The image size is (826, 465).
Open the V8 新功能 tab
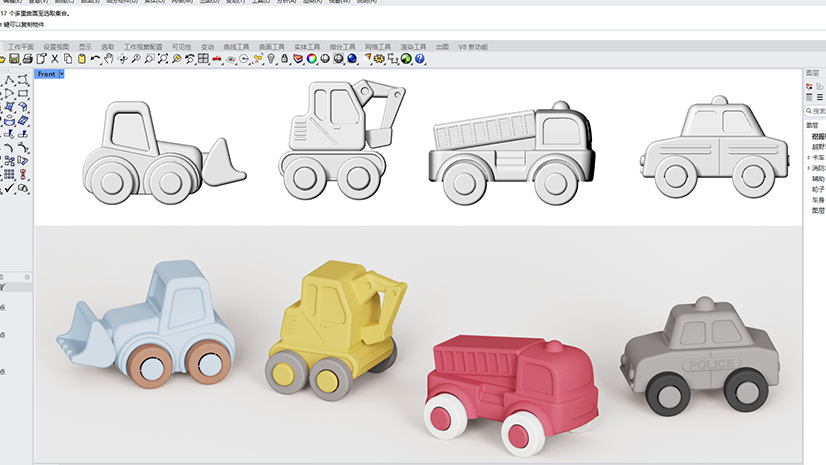[473, 47]
